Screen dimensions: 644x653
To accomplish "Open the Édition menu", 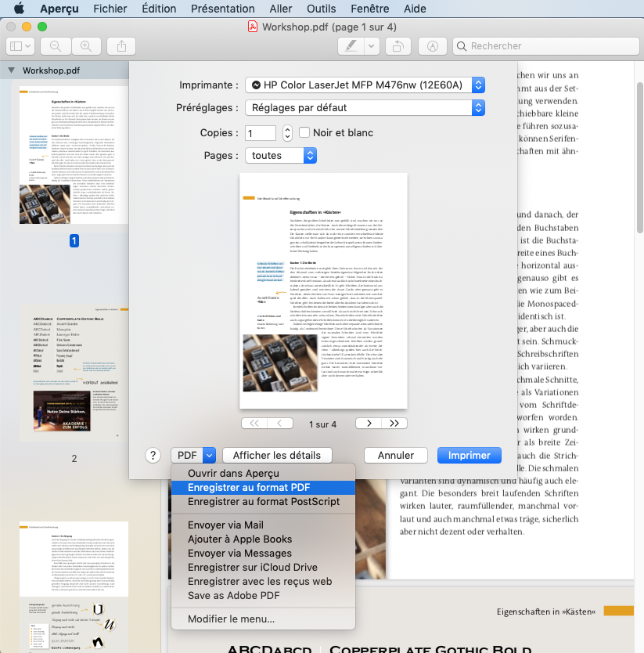I will point(159,9).
